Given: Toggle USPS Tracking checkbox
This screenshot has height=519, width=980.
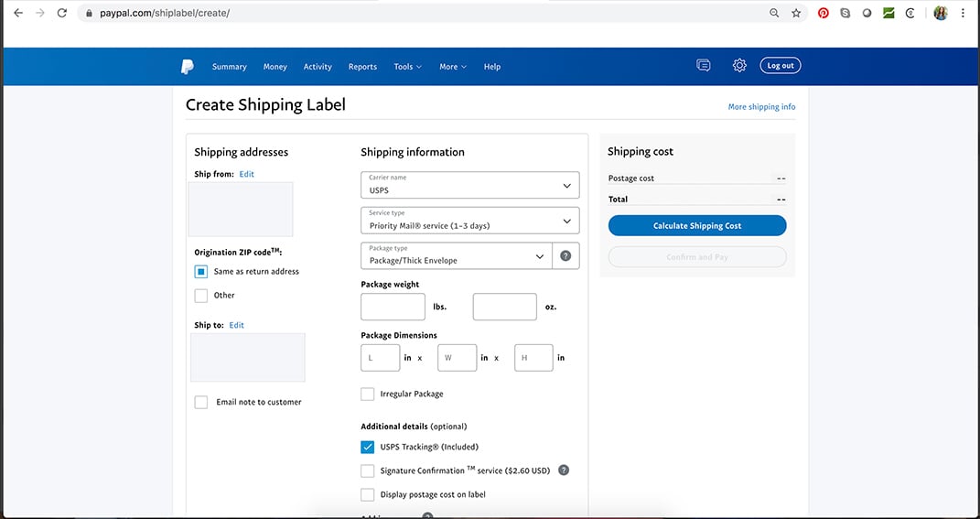Looking at the screenshot, I should (368, 447).
